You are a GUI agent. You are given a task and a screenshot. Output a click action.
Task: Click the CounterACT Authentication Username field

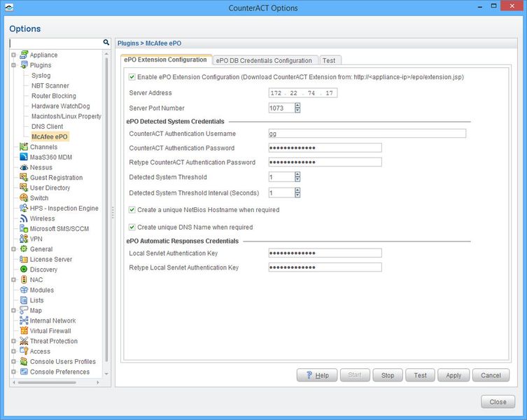click(x=367, y=134)
